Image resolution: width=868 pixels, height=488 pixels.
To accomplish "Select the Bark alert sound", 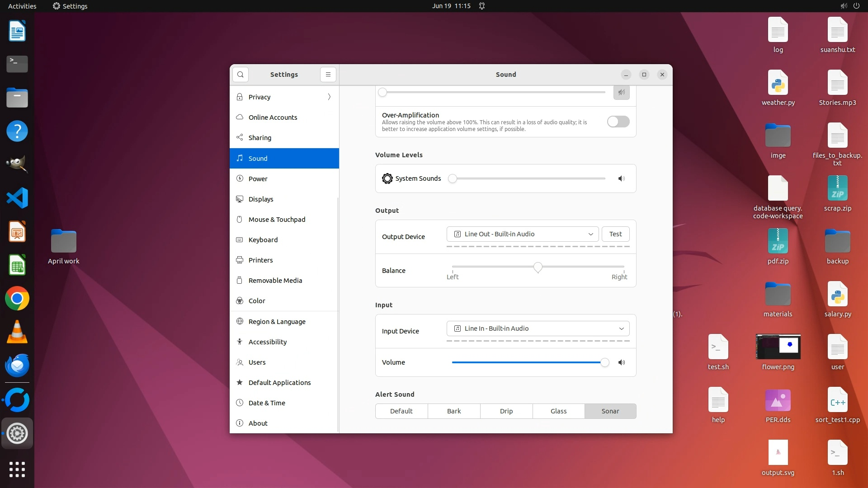I will coord(454,411).
